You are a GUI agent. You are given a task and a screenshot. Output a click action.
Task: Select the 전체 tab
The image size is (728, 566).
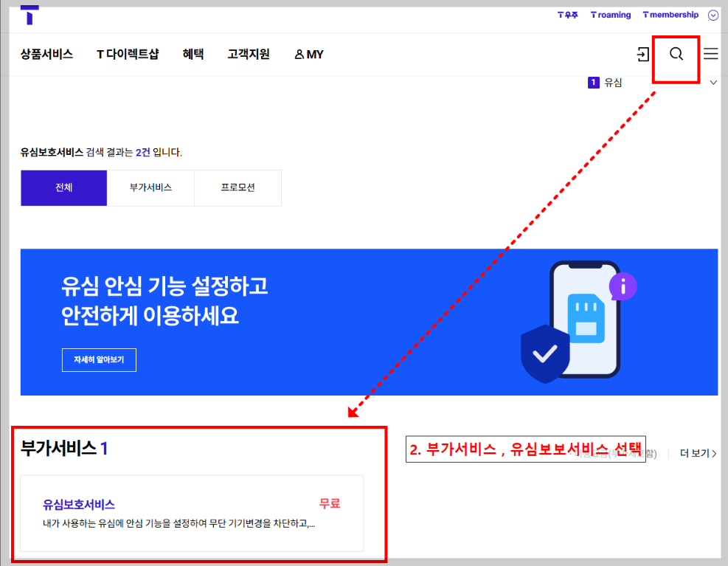pyautogui.click(x=63, y=187)
